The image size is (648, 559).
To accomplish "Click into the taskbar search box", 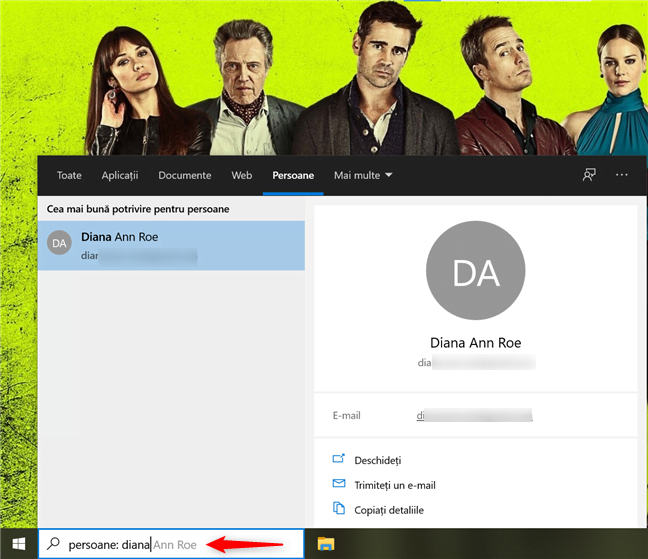I will 171,544.
